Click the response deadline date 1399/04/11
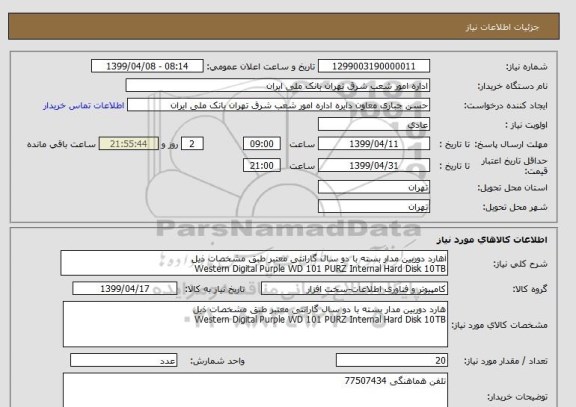 click(374, 144)
